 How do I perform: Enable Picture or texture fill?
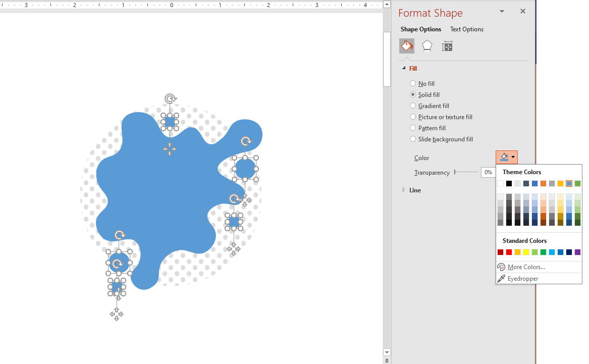click(413, 117)
